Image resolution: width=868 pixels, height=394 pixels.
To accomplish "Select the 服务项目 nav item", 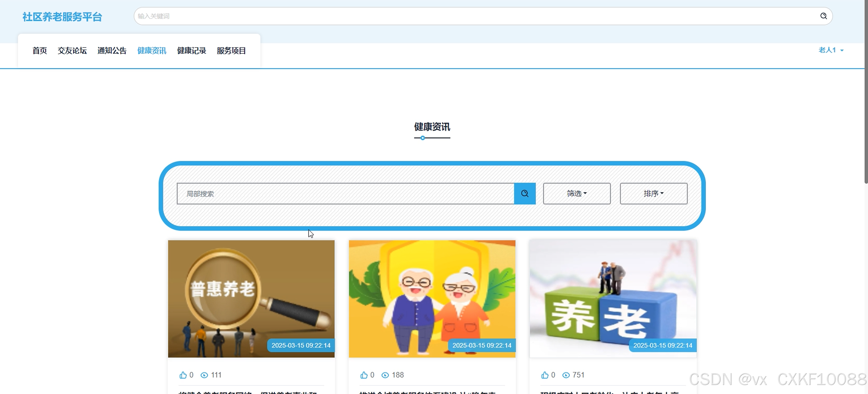I will [231, 51].
